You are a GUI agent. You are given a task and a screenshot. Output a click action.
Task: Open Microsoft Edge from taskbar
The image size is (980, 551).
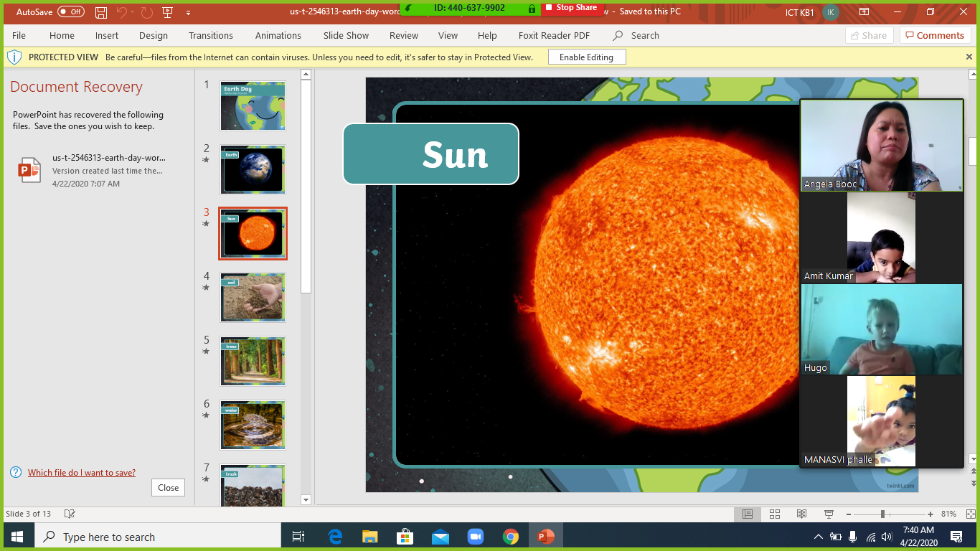[x=335, y=537]
